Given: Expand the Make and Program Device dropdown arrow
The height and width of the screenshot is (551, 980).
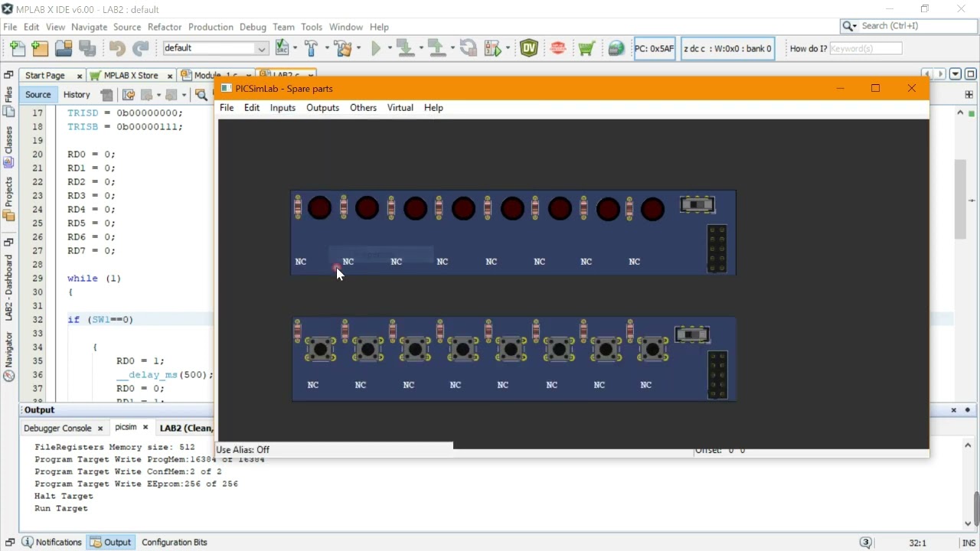Looking at the screenshot, I should click(420, 48).
